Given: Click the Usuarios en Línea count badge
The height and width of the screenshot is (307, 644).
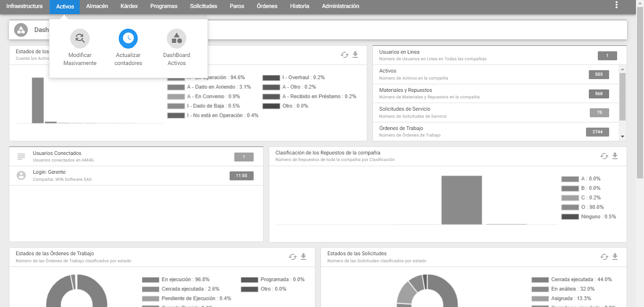Looking at the screenshot, I should [607, 56].
